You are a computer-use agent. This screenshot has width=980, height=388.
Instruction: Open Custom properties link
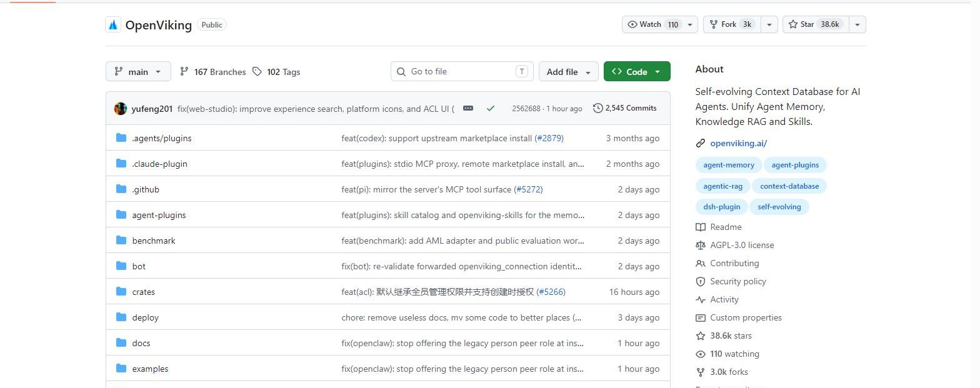(x=739, y=317)
